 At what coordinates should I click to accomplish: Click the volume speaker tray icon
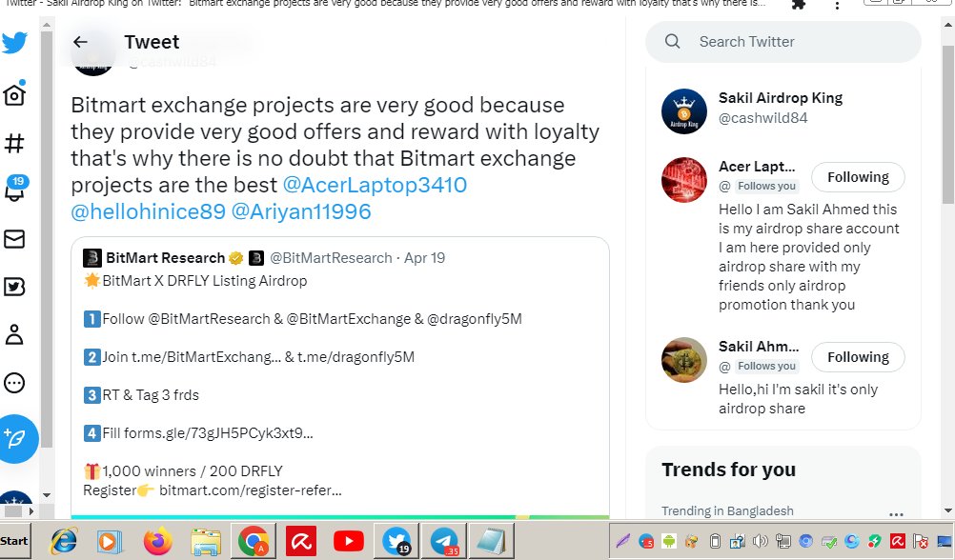click(x=761, y=541)
